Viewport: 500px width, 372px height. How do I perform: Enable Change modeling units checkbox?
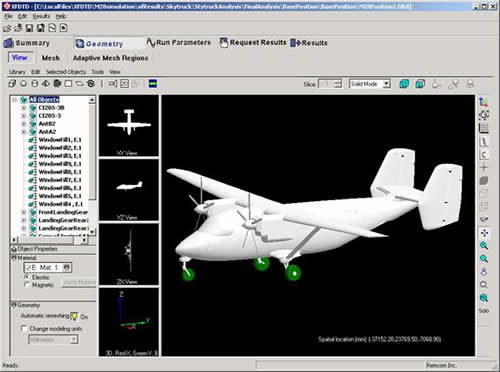24,328
